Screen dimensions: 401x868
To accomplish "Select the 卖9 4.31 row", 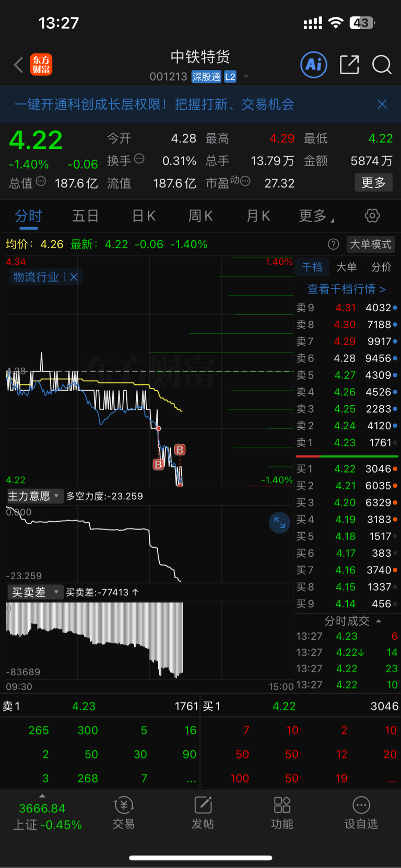I will 347,308.
